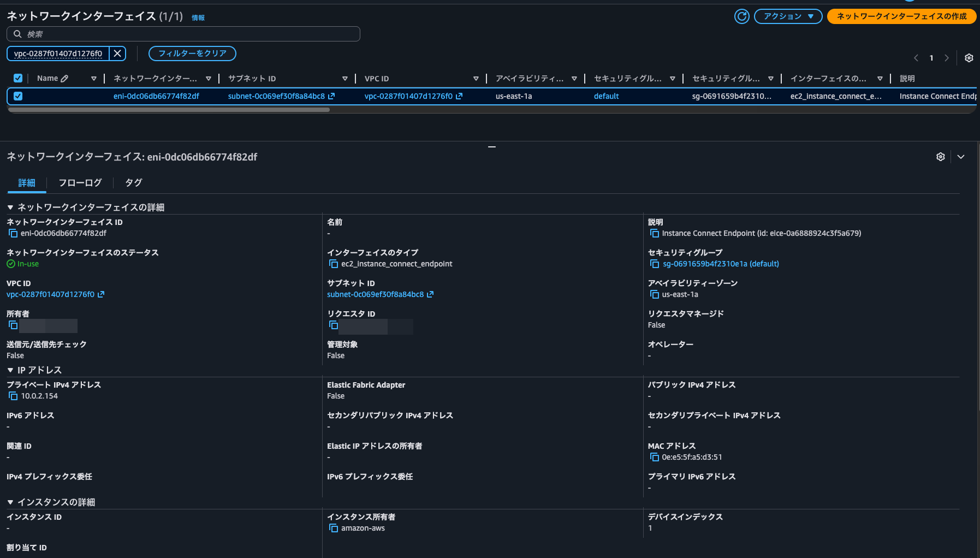Viewport: 980px width, 558px height.
Task: Click the detail panel settings gear icon
Action: click(940, 157)
